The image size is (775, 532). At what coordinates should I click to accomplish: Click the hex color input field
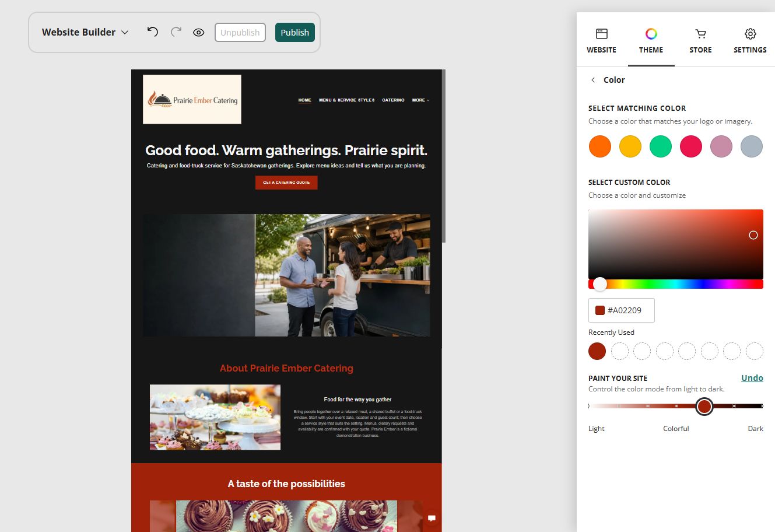point(622,310)
